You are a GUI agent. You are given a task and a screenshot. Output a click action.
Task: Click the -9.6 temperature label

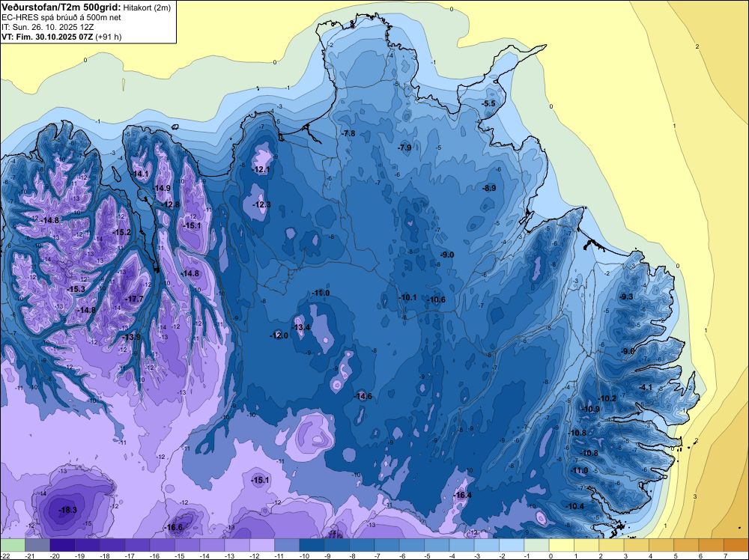tap(628, 351)
